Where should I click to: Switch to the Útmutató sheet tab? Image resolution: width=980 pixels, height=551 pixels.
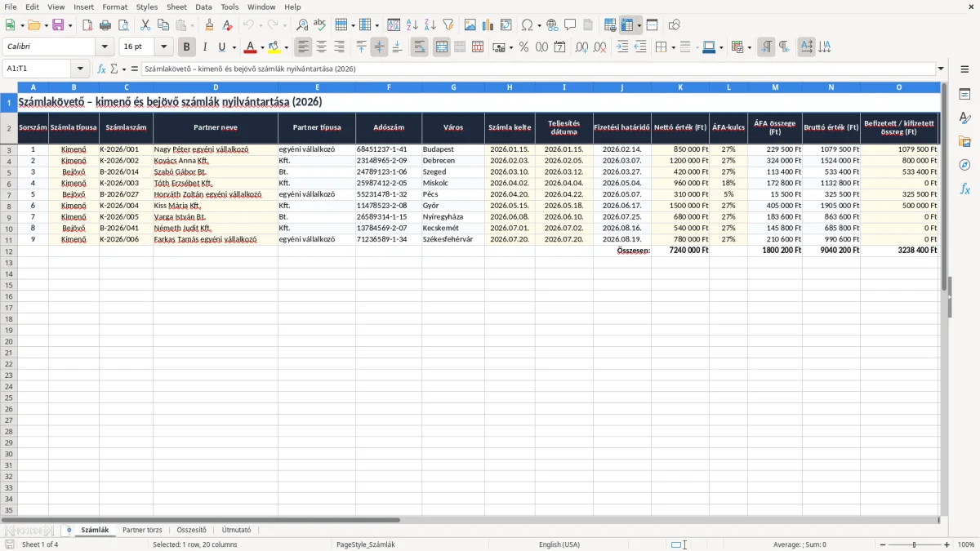(x=237, y=530)
